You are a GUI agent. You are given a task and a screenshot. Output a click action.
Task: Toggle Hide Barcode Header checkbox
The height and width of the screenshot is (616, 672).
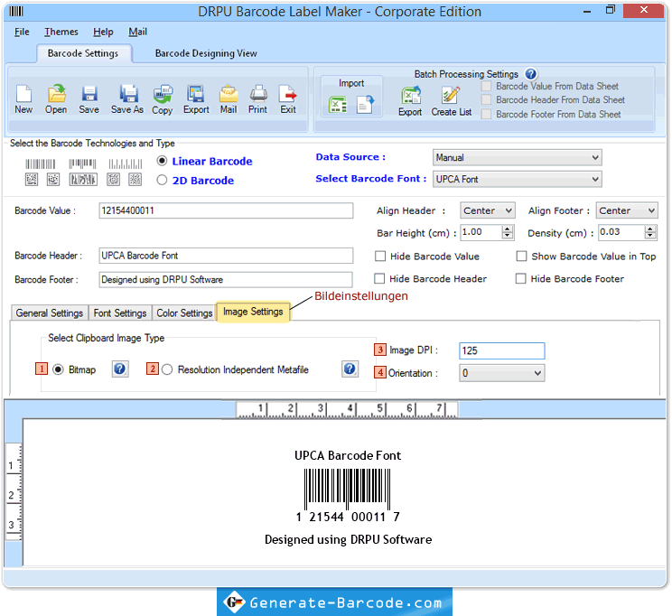(x=379, y=278)
